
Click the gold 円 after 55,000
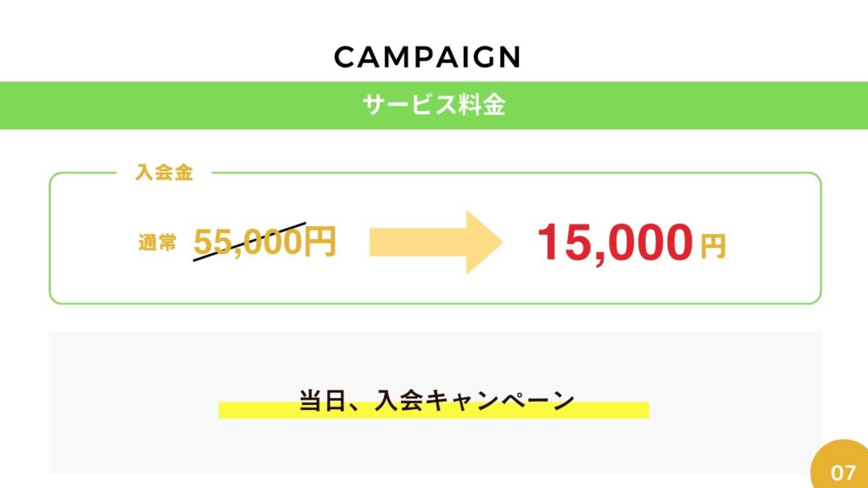[x=320, y=241]
